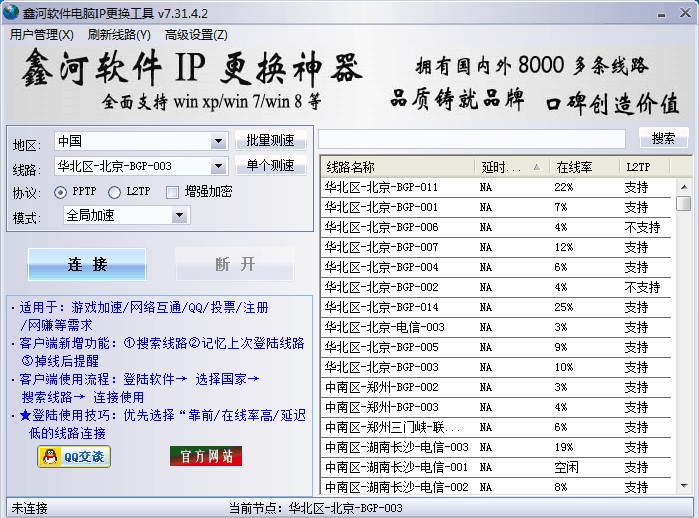Click the line list scrollbar thumb
This screenshot has height=518, width=699.
[x=683, y=203]
